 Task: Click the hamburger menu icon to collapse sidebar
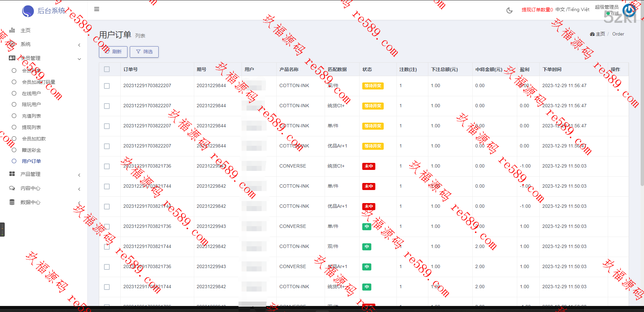[x=97, y=9]
